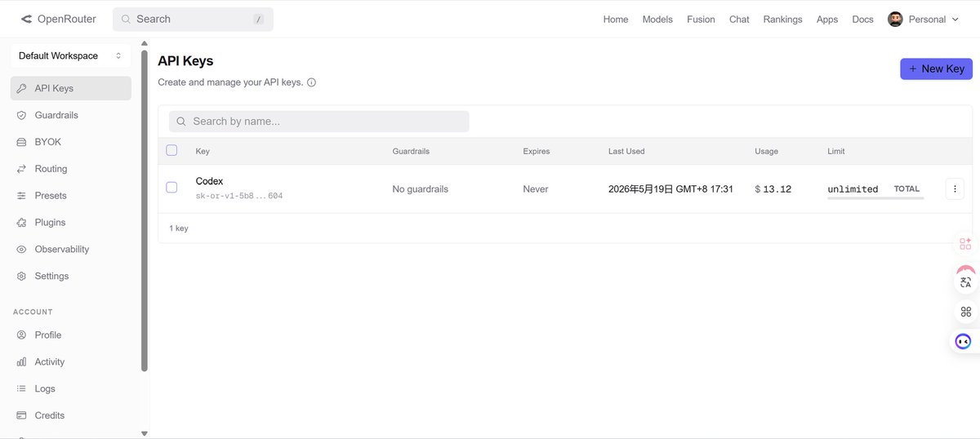Screen dimensions: 980x439
Task: Click the Credits card icon
Action: pos(21,415)
